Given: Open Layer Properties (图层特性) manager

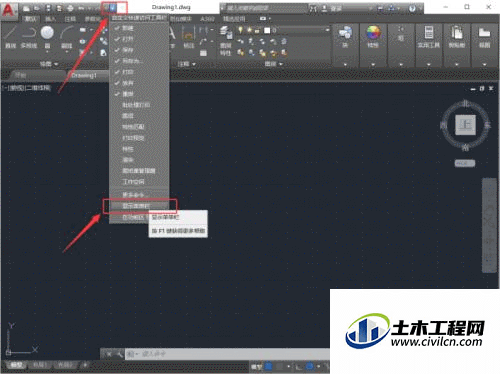Looking at the screenshot, I should 226,41.
